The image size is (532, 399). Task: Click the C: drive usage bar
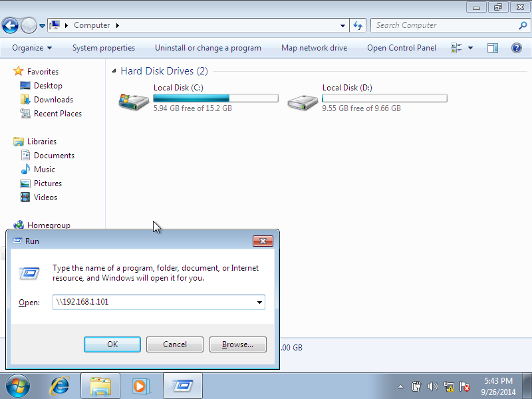215,98
